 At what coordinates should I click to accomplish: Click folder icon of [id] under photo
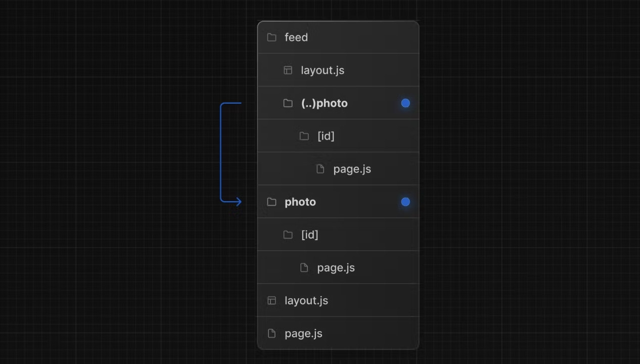pos(288,235)
